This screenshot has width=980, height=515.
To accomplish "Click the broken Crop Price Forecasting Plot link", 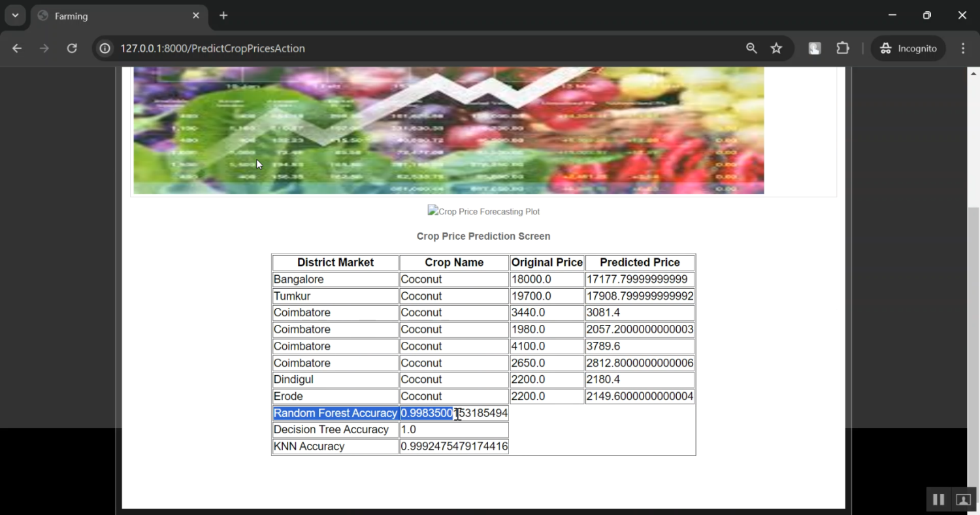I will pyautogui.click(x=483, y=210).
